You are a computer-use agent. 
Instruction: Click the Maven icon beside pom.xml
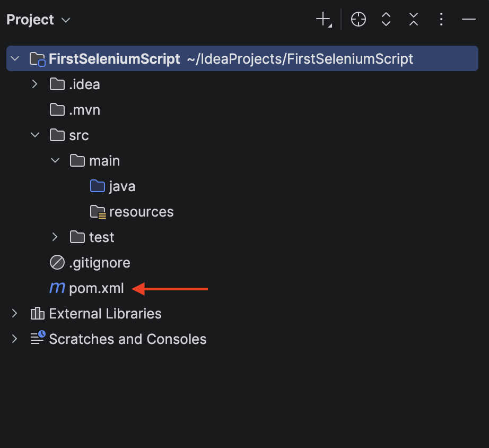(57, 288)
